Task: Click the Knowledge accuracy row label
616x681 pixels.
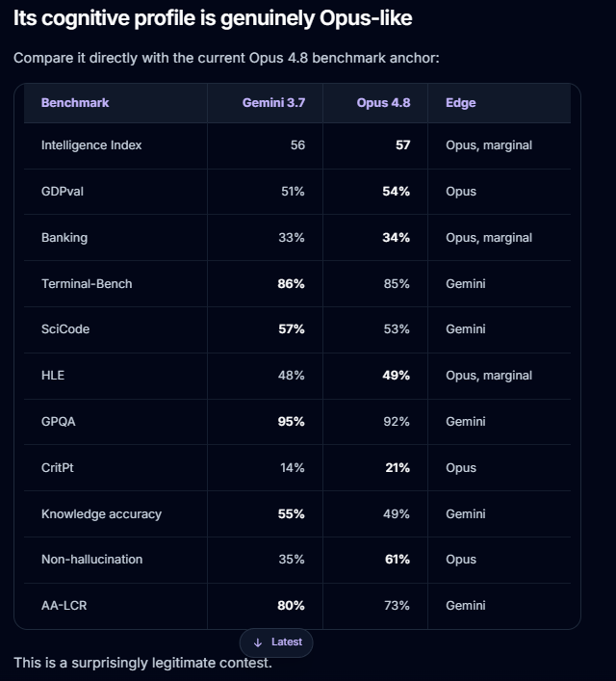Action: click(101, 514)
